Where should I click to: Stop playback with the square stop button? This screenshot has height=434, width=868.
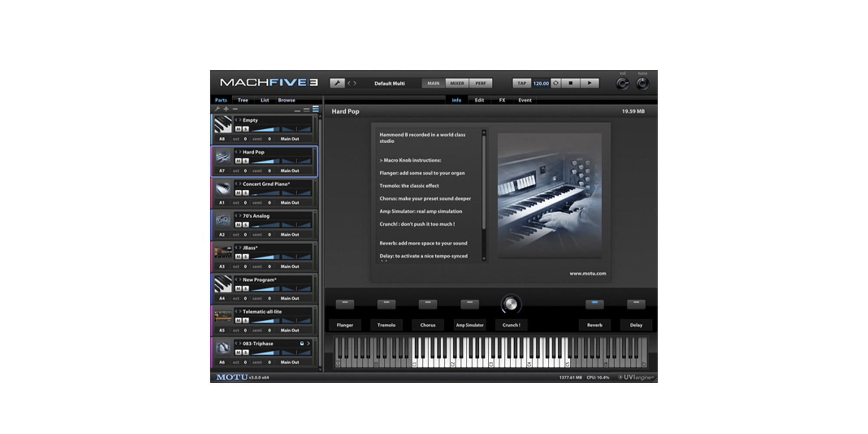pyautogui.click(x=571, y=83)
